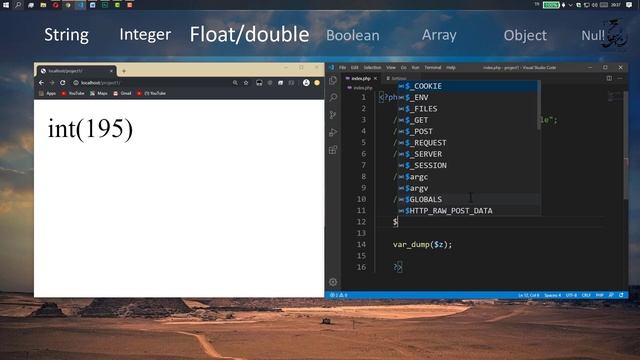Open the View menu in VS Code
Image resolution: width=640 pixels, height=360 pixels.
pos(391,68)
